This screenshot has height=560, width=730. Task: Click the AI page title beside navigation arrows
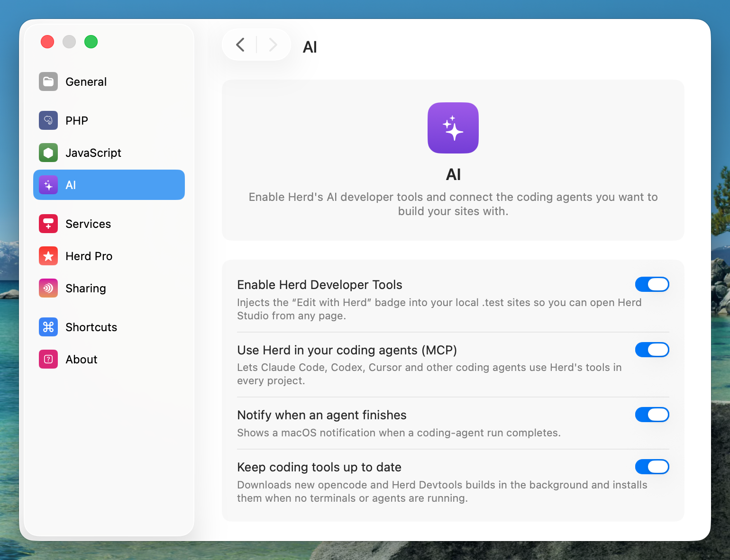coord(310,47)
